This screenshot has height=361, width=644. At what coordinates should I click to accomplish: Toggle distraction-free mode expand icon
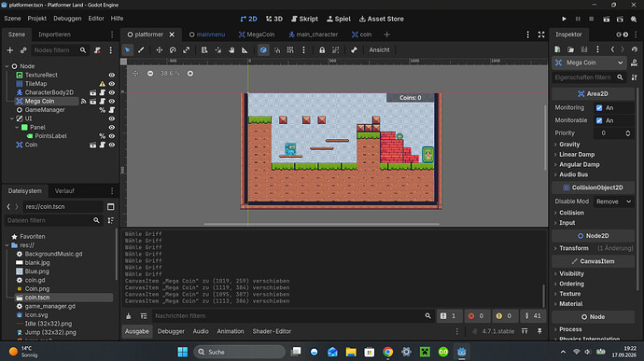pos(541,35)
